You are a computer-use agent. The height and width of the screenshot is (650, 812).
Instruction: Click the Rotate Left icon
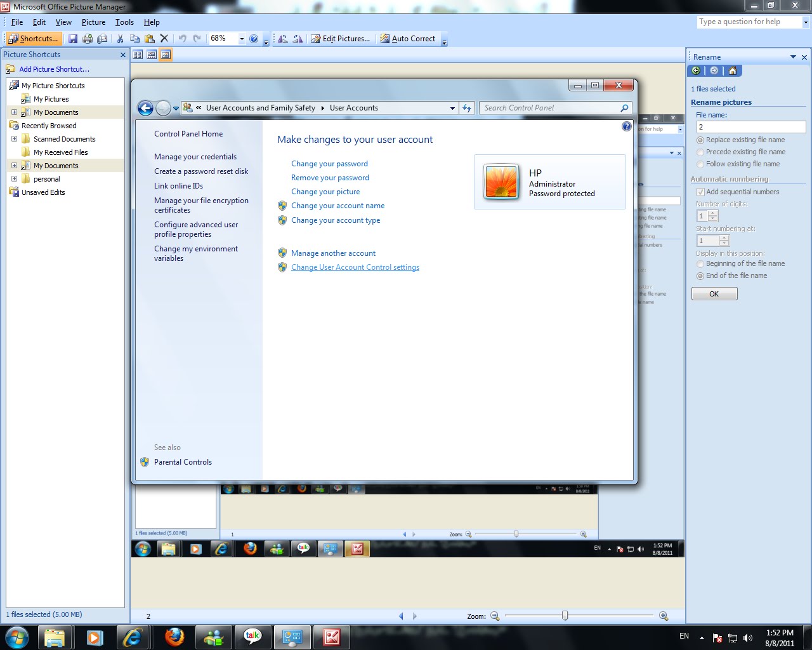(283, 39)
